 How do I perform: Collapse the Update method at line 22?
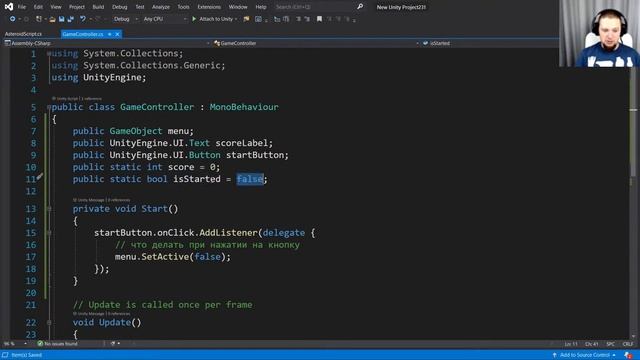49,322
